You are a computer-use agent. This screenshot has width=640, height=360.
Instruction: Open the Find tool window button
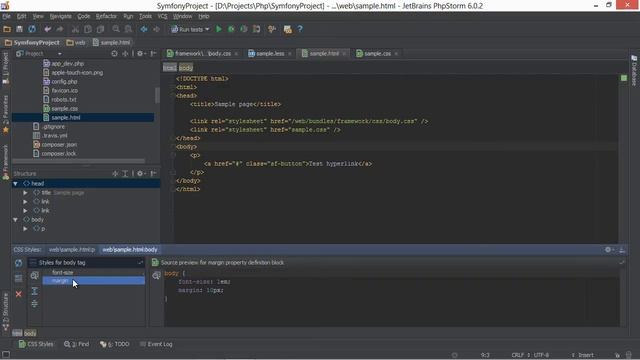click(77, 344)
